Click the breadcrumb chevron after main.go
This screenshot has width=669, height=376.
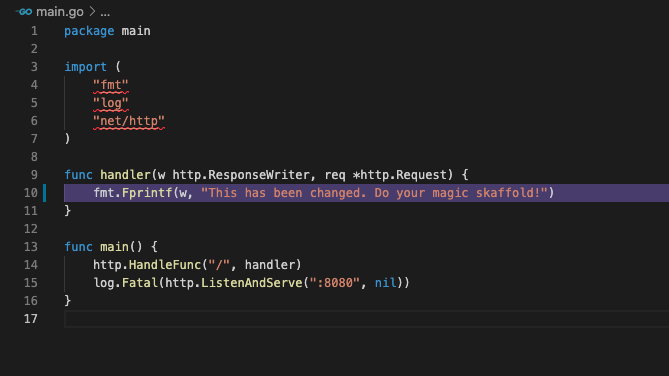point(92,12)
